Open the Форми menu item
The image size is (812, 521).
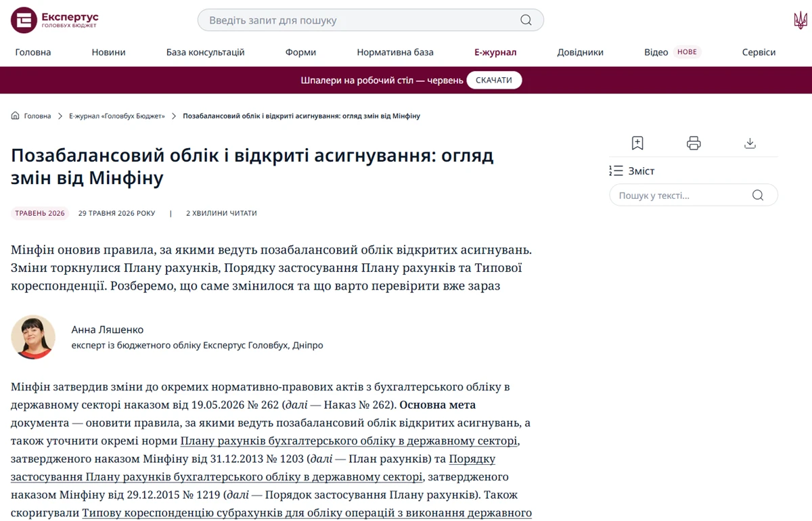300,52
